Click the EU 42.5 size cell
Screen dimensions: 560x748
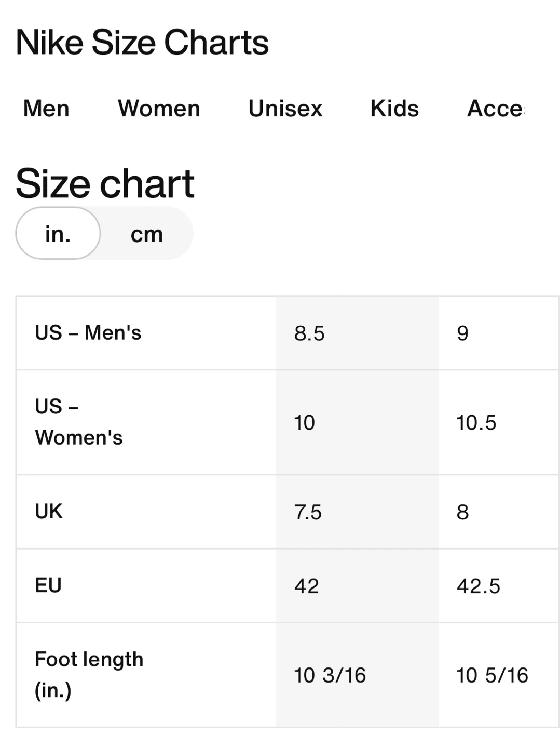pyautogui.click(x=479, y=586)
